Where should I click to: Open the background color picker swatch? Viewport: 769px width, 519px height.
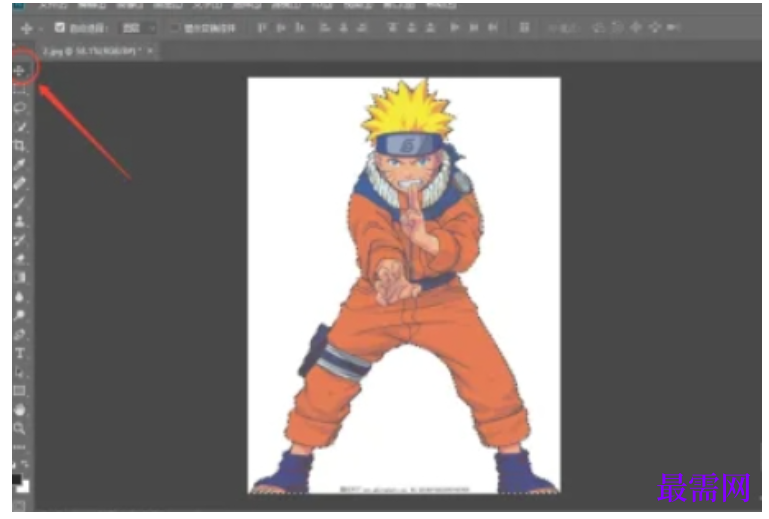(25, 487)
